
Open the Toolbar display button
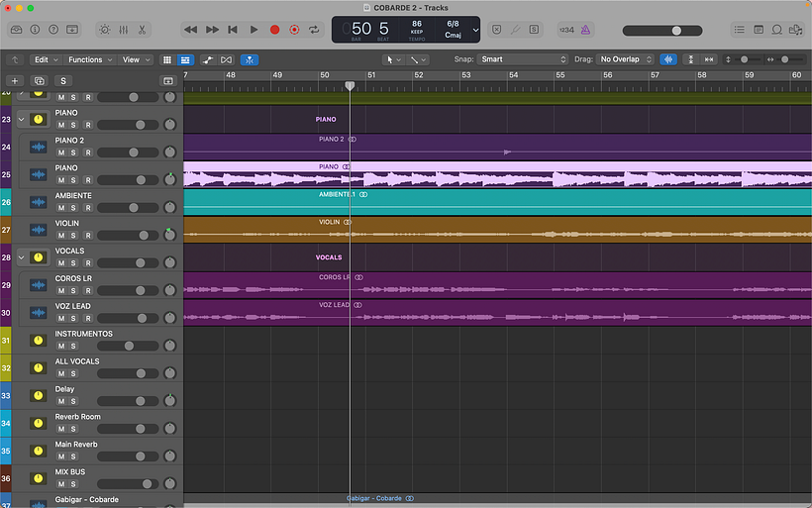click(x=72, y=30)
